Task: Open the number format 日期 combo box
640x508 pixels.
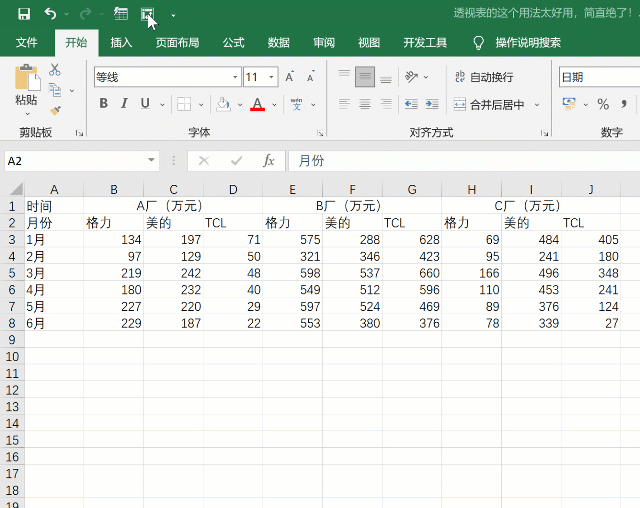Action: click(x=599, y=77)
